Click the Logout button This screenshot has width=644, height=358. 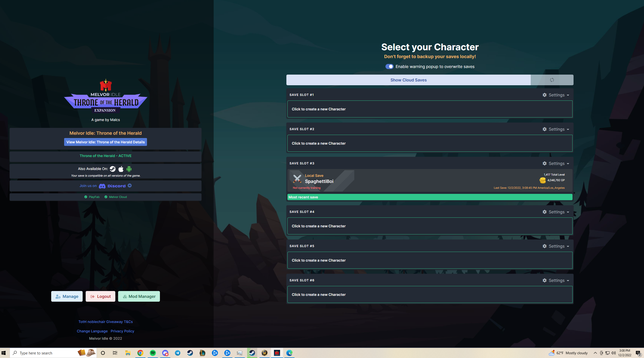pos(100,296)
